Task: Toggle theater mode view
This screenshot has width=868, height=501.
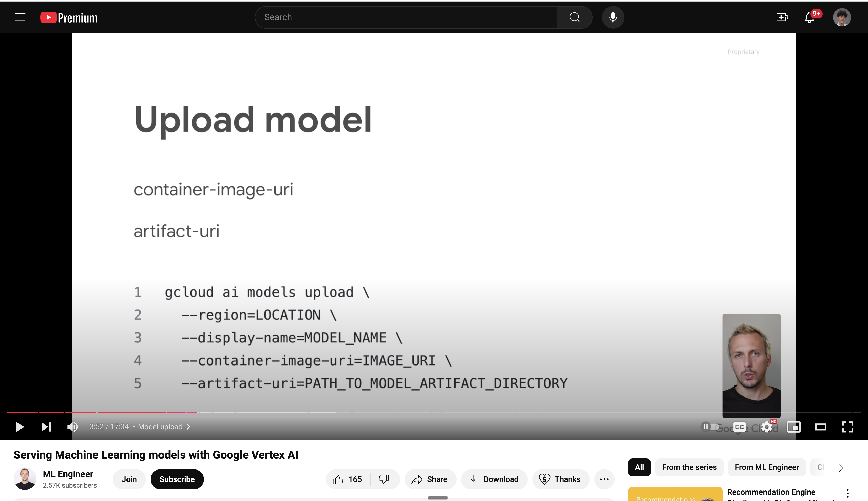Action: (x=821, y=427)
